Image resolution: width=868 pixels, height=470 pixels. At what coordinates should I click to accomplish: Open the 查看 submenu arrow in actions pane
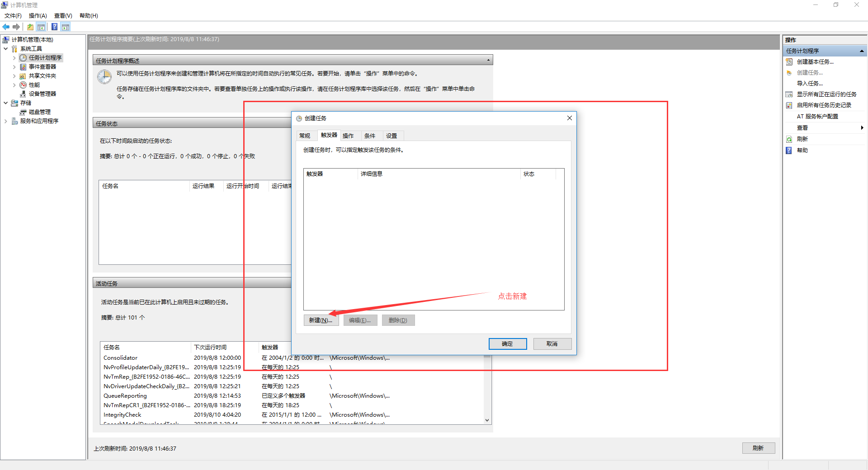pos(862,128)
